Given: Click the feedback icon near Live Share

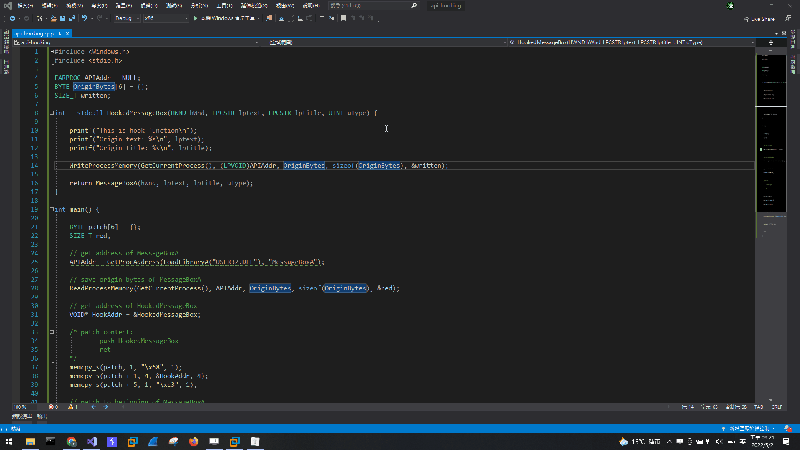Looking at the screenshot, I should pos(788,18).
